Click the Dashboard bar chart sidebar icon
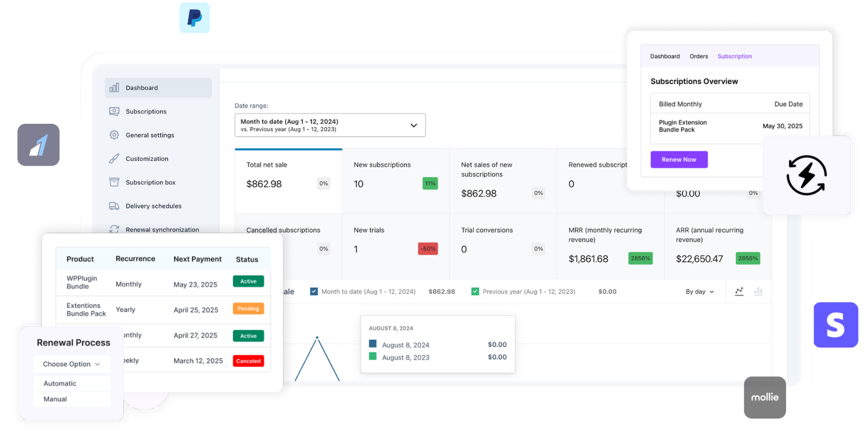The image size is (868, 439). coord(114,88)
